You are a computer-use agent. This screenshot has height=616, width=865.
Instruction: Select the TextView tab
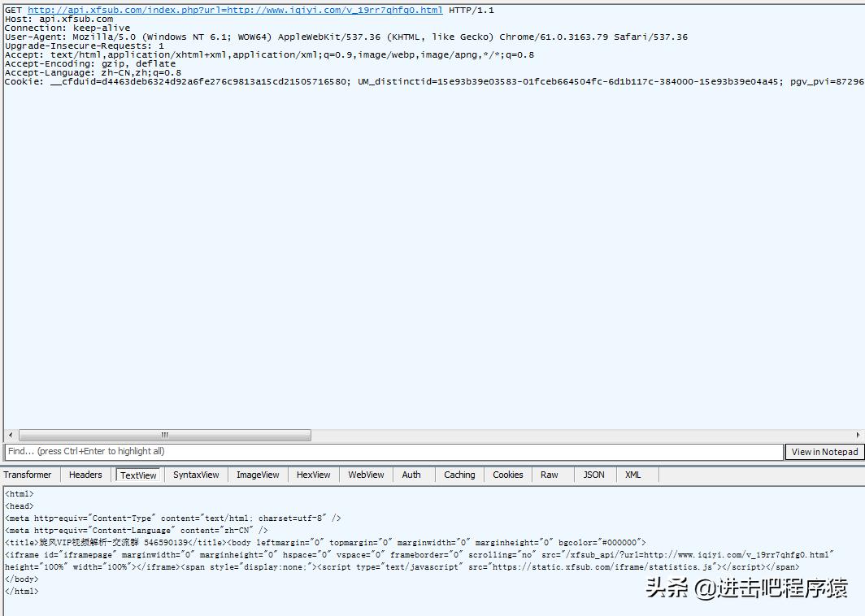[x=138, y=475]
